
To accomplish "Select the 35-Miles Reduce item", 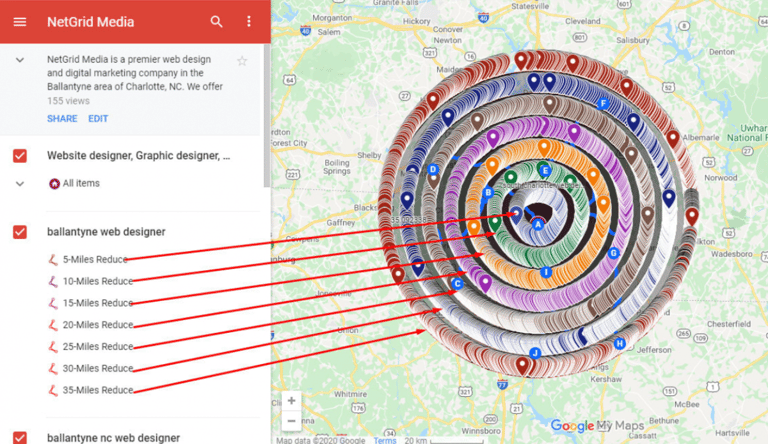I will click(97, 390).
